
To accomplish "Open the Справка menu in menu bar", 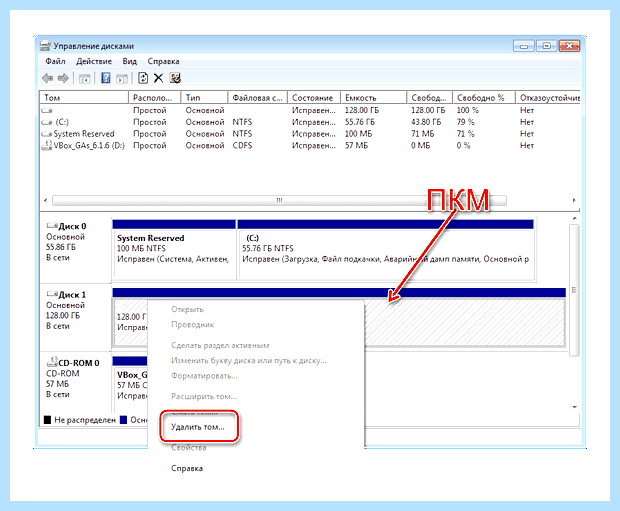I will (163, 61).
